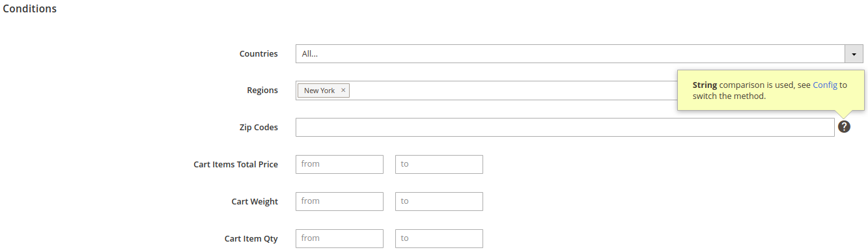Click the yellow String comparison tooltip

click(x=771, y=91)
